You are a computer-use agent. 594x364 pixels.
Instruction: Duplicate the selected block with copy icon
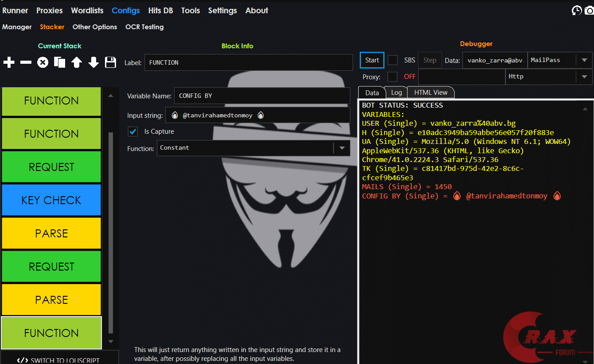pos(59,62)
